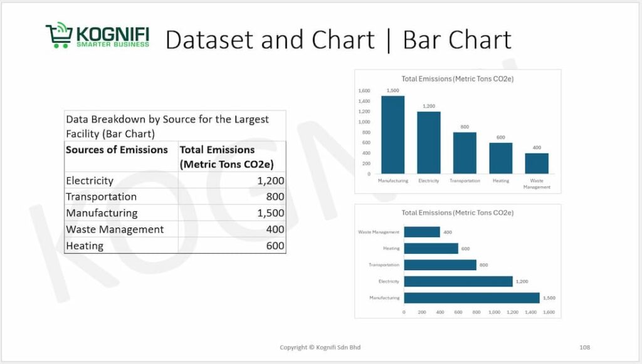Click the Manufacturing bar in the horizontal chart
The width and height of the screenshot is (642, 364).
coord(471,298)
